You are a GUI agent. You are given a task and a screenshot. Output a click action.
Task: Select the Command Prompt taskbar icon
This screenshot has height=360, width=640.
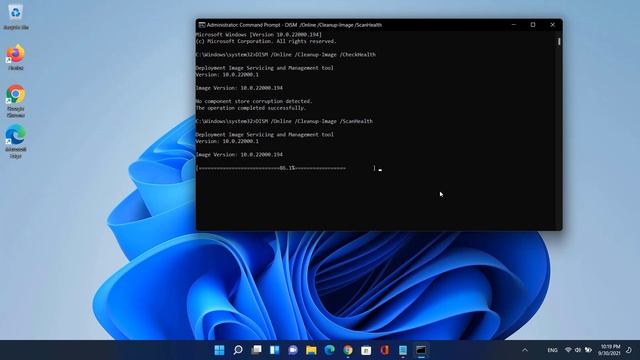point(421,350)
